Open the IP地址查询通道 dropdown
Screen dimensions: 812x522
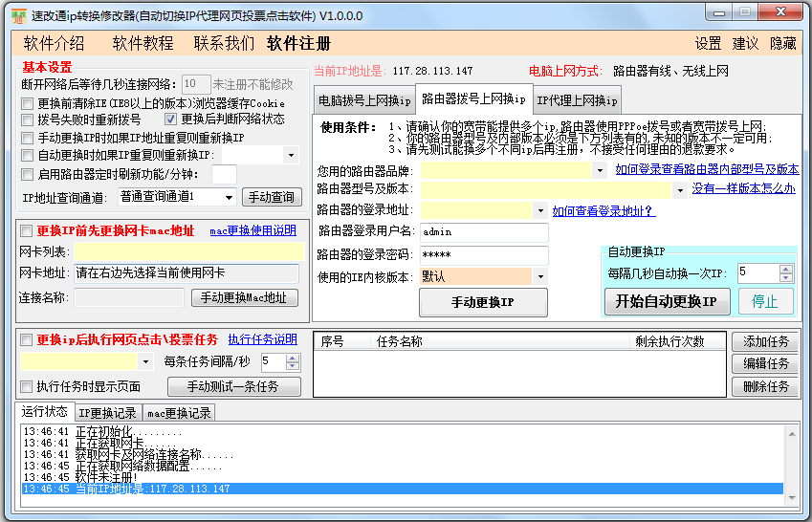[x=228, y=197]
